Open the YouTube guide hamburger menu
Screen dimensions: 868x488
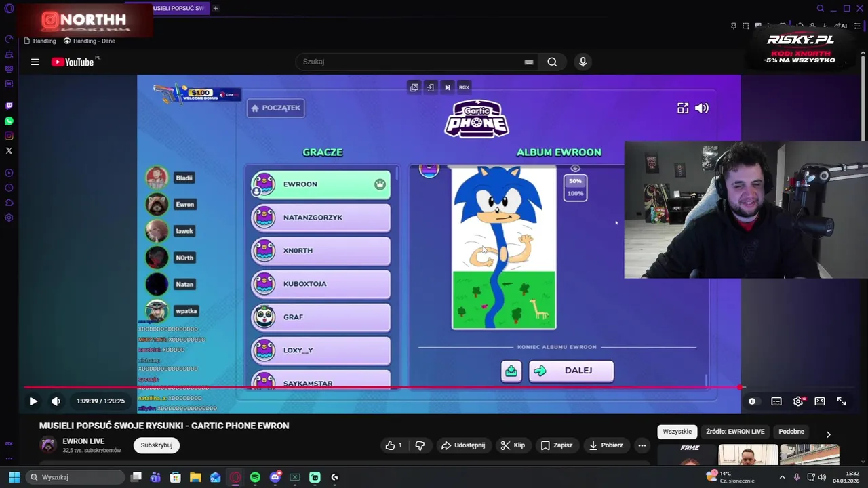(x=35, y=62)
